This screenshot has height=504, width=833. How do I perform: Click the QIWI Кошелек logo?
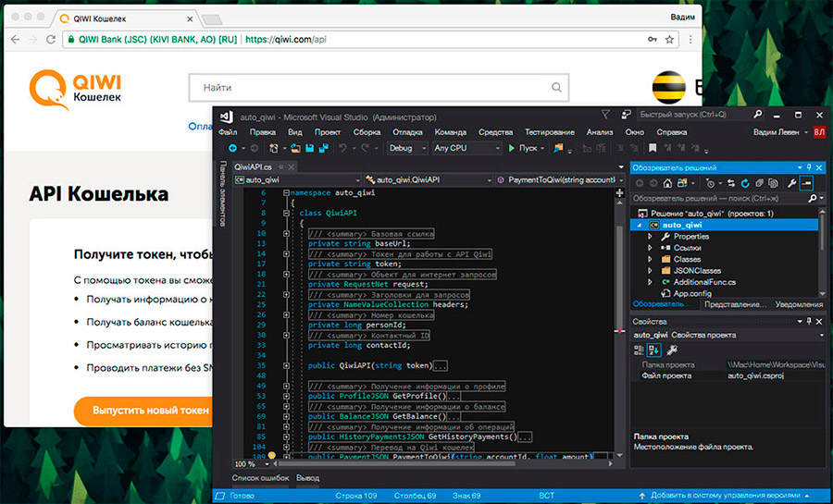(75, 90)
